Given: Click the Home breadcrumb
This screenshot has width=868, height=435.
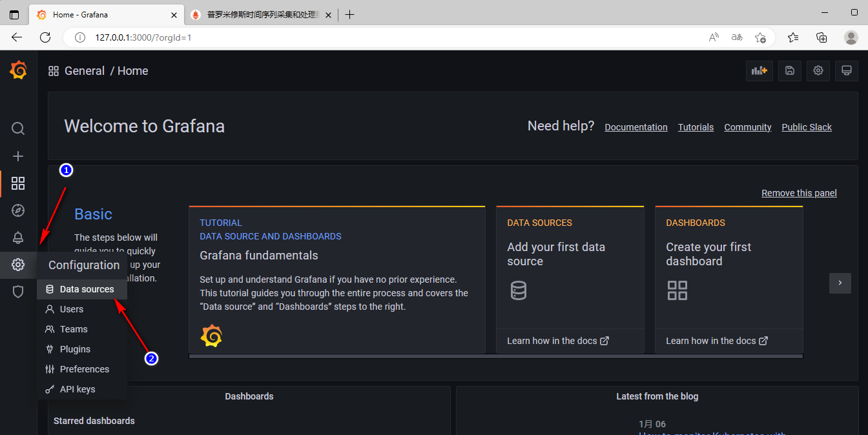Looking at the screenshot, I should (x=133, y=71).
